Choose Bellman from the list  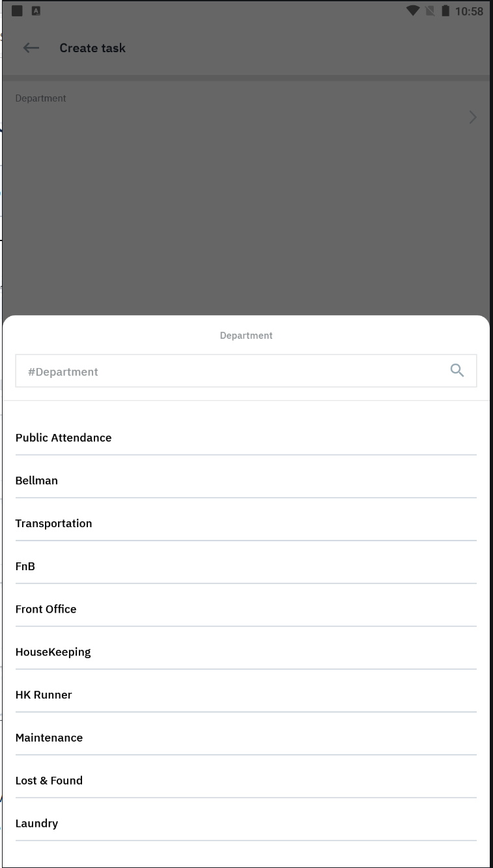(x=36, y=481)
